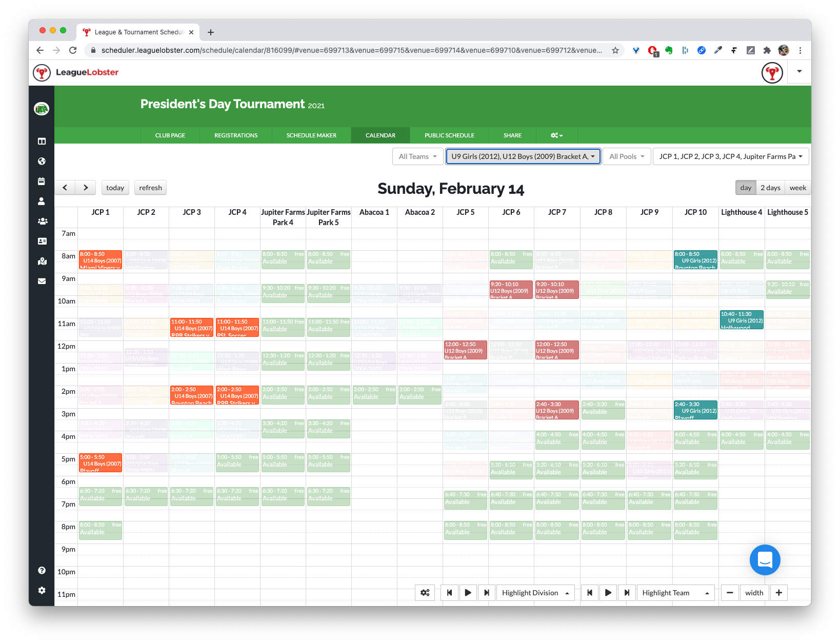Open the Public Schedule tab

point(449,135)
